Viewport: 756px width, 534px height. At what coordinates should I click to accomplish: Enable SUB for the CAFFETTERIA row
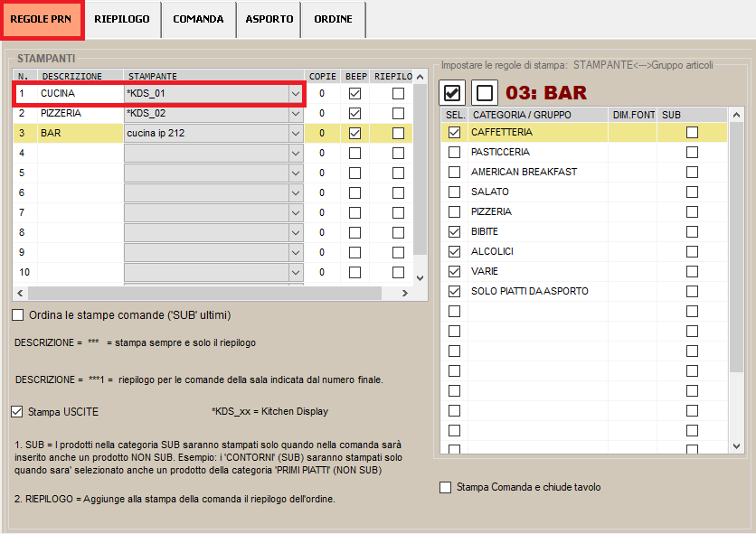(692, 132)
